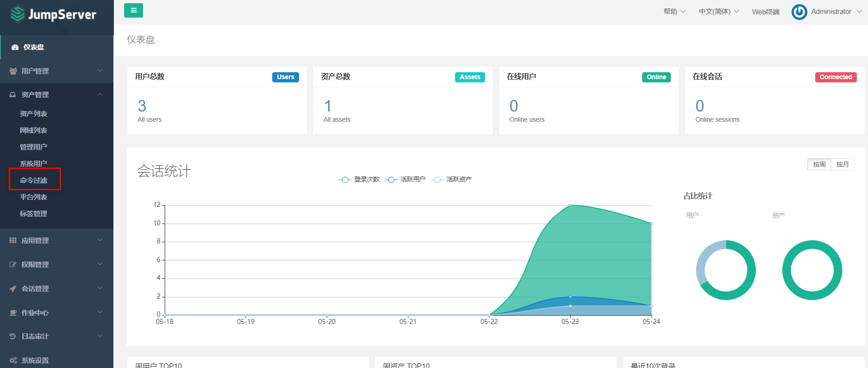868x368 pixels.
Task: Click the edit icon beside 权限管理
Action: [13, 264]
